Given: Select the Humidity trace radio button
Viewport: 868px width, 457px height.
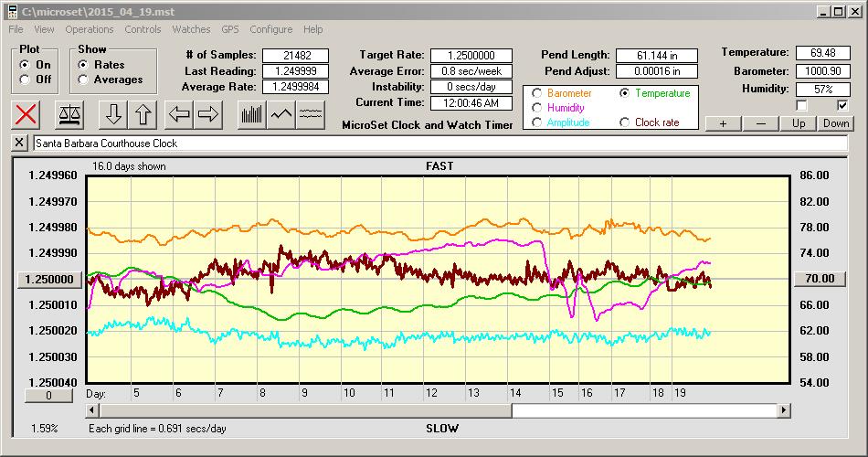Looking at the screenshot, I should coord(536,108).
